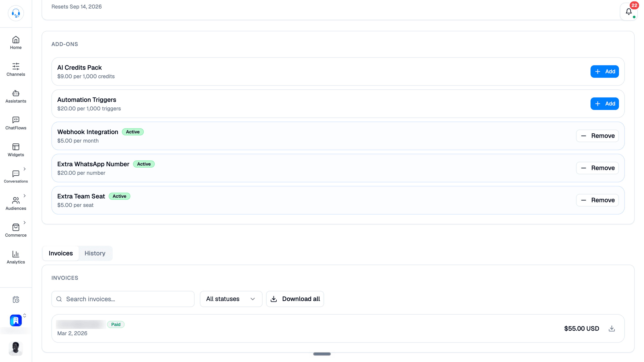Click the headset logo icon

point(16,13)
